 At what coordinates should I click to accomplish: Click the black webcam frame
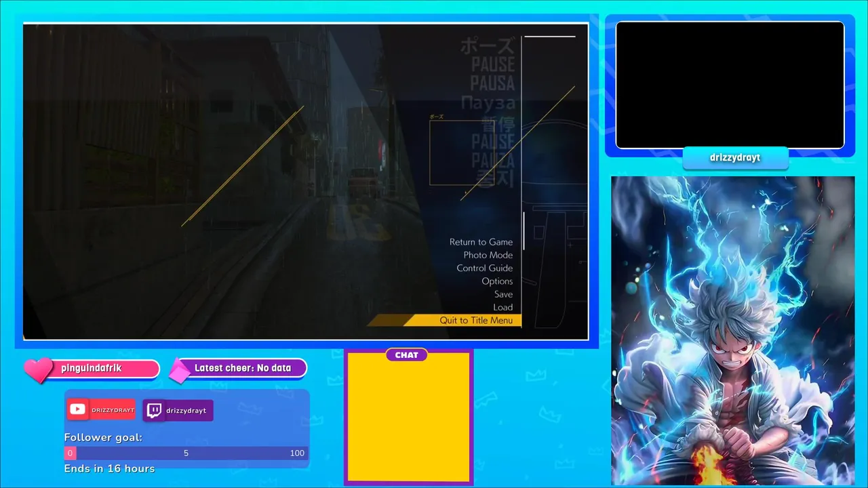click(730, 85)
